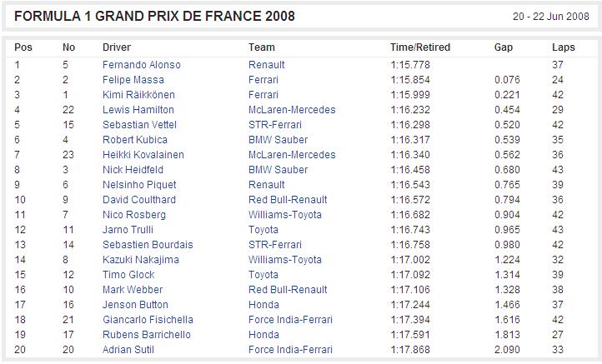Open Fernando Alonso's driver link
The height and width of the screenshot is (364, 602).
pos(141,65)
